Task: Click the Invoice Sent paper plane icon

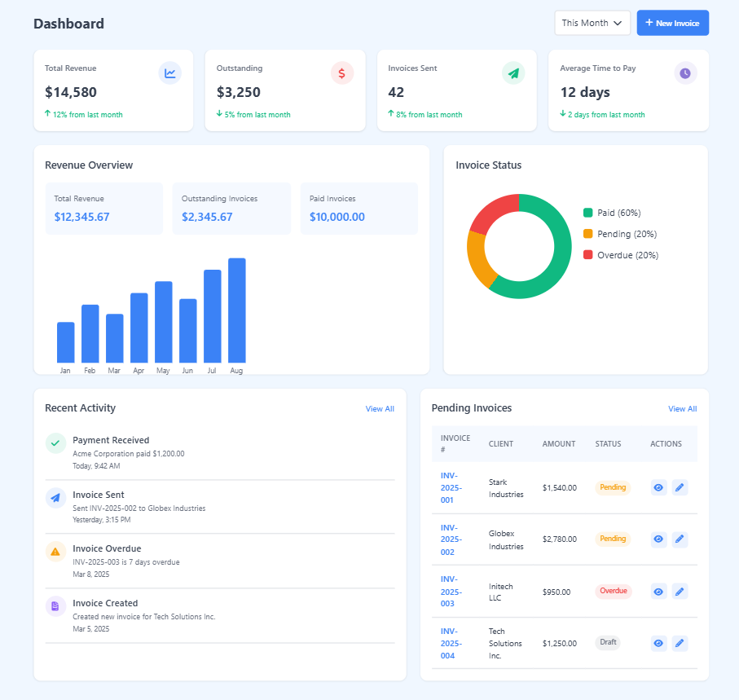Action: point(55,498)
